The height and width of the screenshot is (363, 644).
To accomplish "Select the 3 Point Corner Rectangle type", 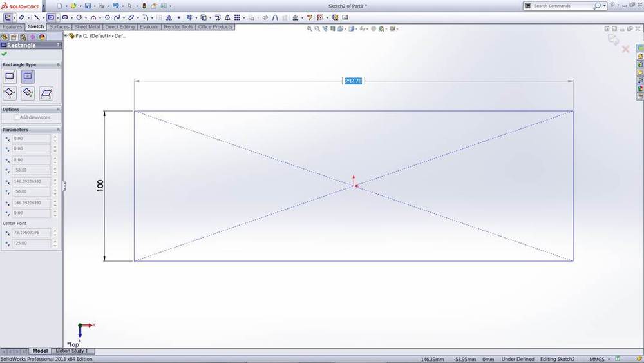I will point(10,93).
